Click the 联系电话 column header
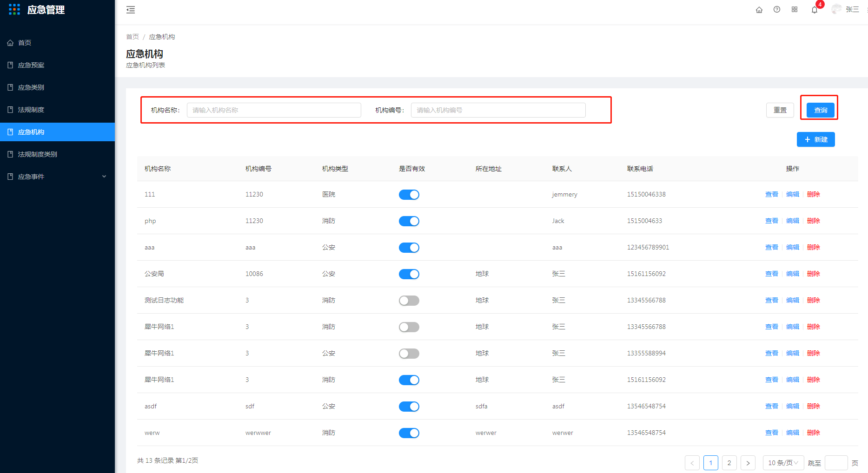Viewport: 868px width, 473px height. click(x=640, y=169)
